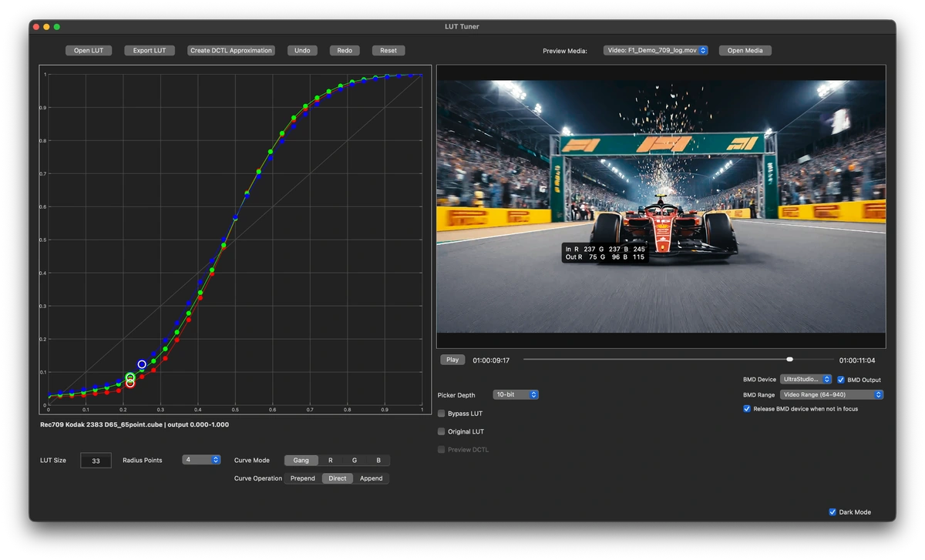Viewport: 925px width, 560px height.
Task: Click the red circled curve control point
Action: point(130,384)
